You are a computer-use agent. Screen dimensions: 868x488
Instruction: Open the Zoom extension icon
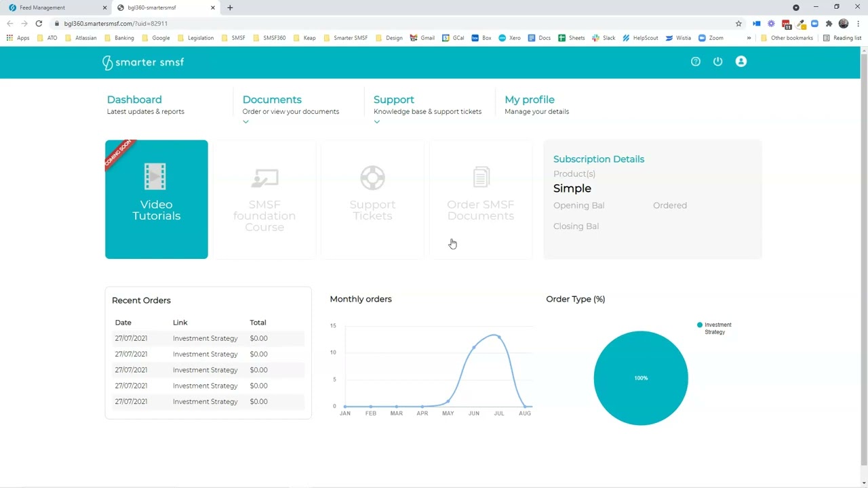[814, 23]
